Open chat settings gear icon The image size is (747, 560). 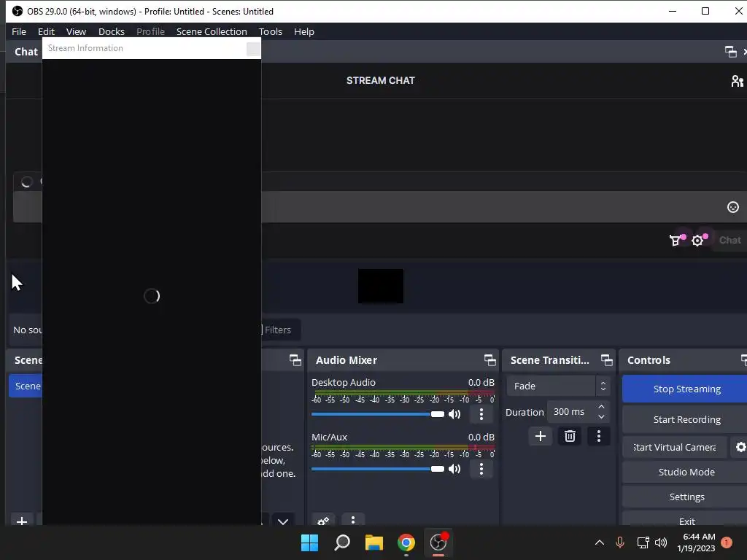tap(697, 241)
